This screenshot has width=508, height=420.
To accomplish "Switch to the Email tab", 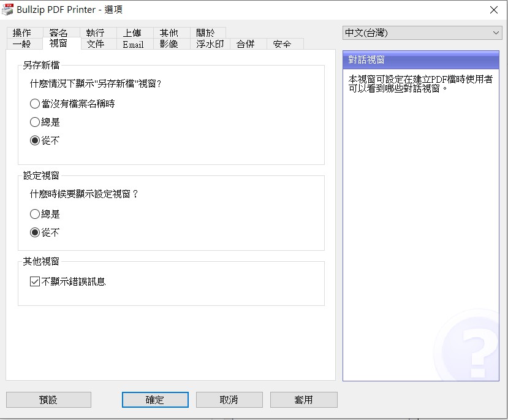I will pyautogui.click(x=135, y=44).
